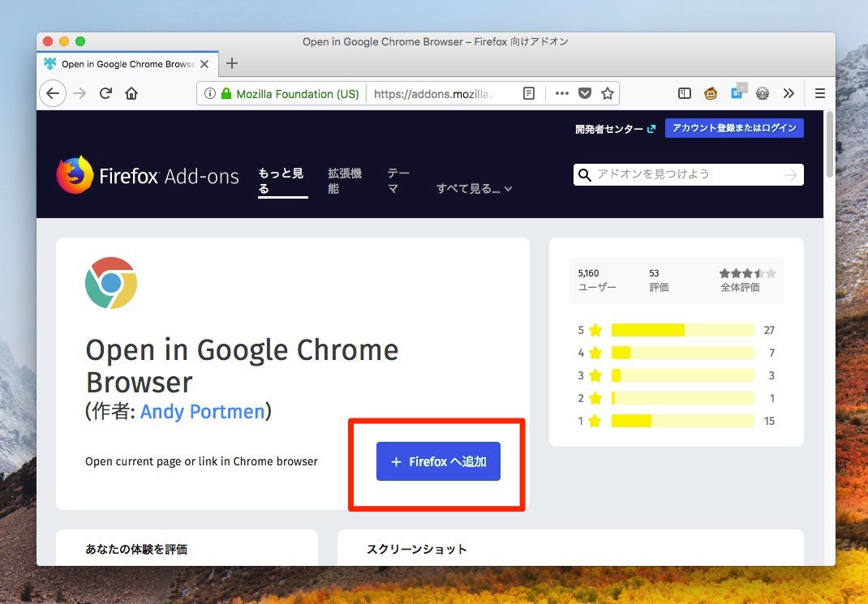Image resolution: width=868 pixels, height=604 pixels.
Task: Show the sidebars panel
Action: (x=685, y=93)
